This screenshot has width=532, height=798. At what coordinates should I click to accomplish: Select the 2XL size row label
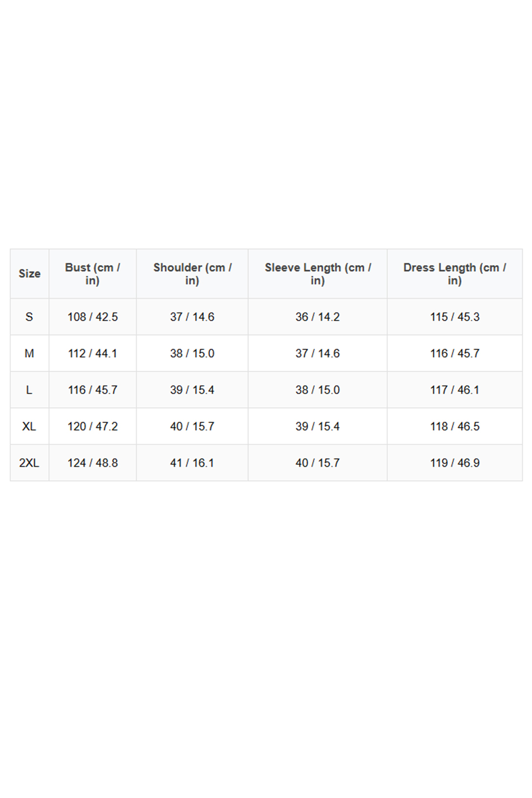(x=29, y=463)
